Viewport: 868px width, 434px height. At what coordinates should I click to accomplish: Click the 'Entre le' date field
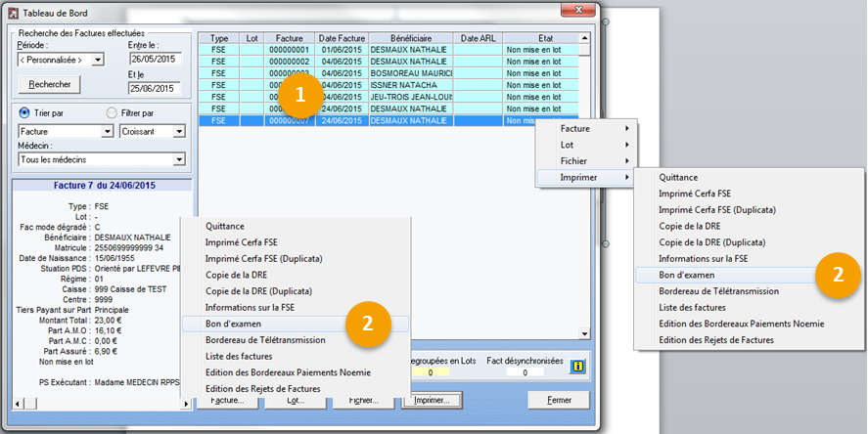(154, 59)
